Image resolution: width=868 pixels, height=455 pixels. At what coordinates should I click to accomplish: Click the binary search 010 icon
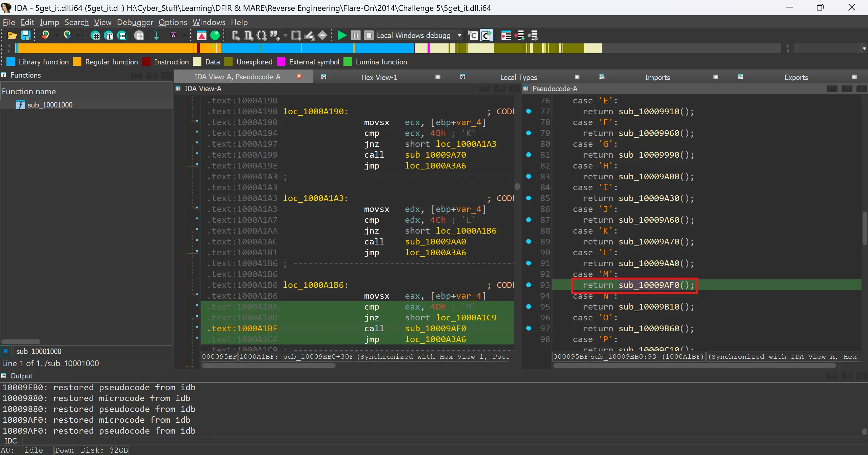pos(122,35)
